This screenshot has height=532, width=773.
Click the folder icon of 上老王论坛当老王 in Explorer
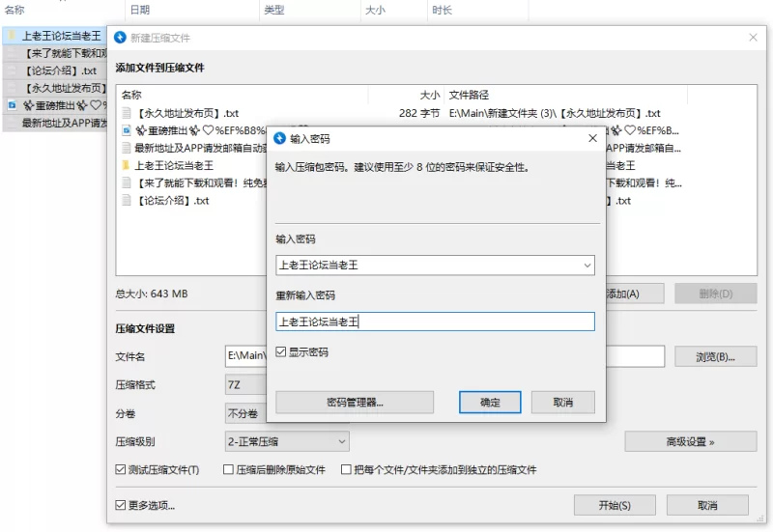pyautogui.click(x=12, y=36)
